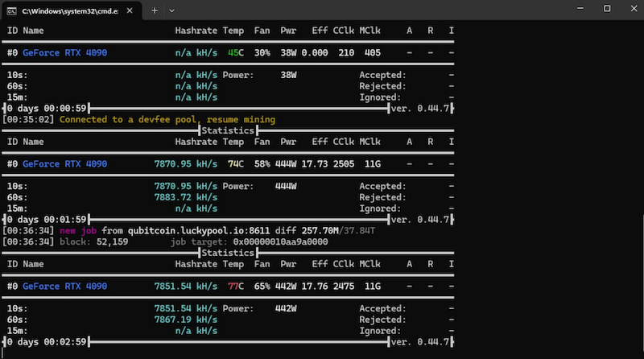Expand the new tab profile dropdown
The width and height of the screenshot is (644, 359).
(x=171, y=10)
